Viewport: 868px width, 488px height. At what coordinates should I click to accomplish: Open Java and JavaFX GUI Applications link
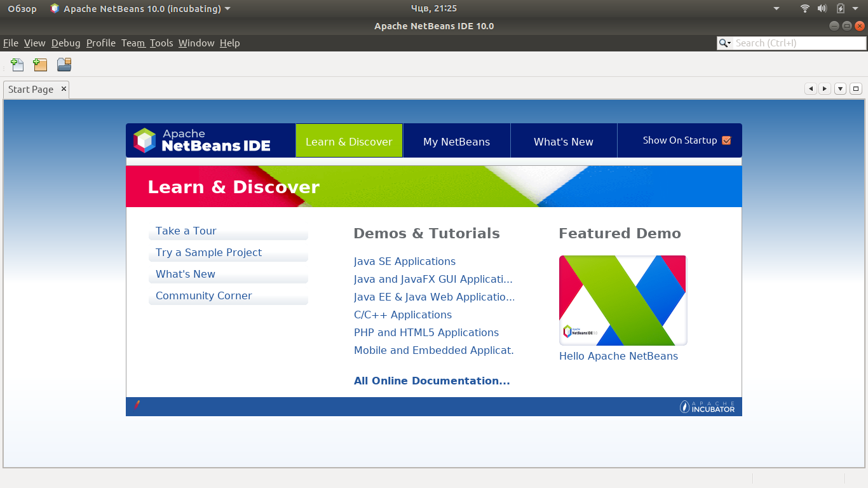pos(433,279)
